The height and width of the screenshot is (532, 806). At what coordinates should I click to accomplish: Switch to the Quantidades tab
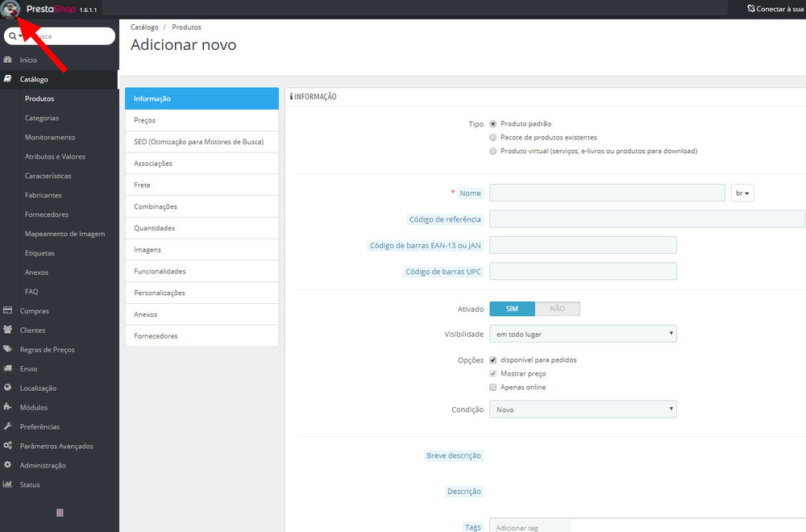201,228
